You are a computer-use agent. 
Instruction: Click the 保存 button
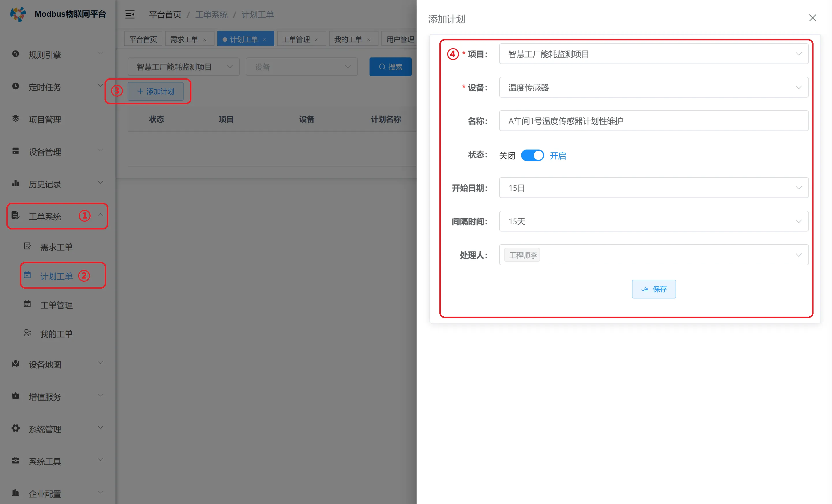point(654,289)
